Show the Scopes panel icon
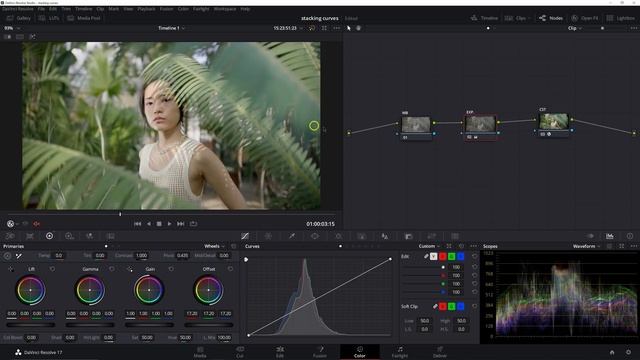The image size is (640, 360). [x=609, y=236]
